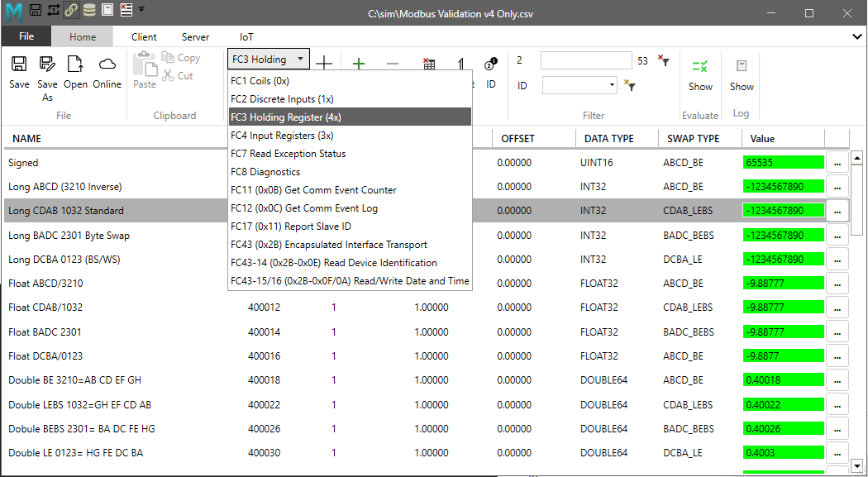The image size is (868, 477).
Task: Select FC17 Report Slave ID option
Action: (x=350, y=227)
